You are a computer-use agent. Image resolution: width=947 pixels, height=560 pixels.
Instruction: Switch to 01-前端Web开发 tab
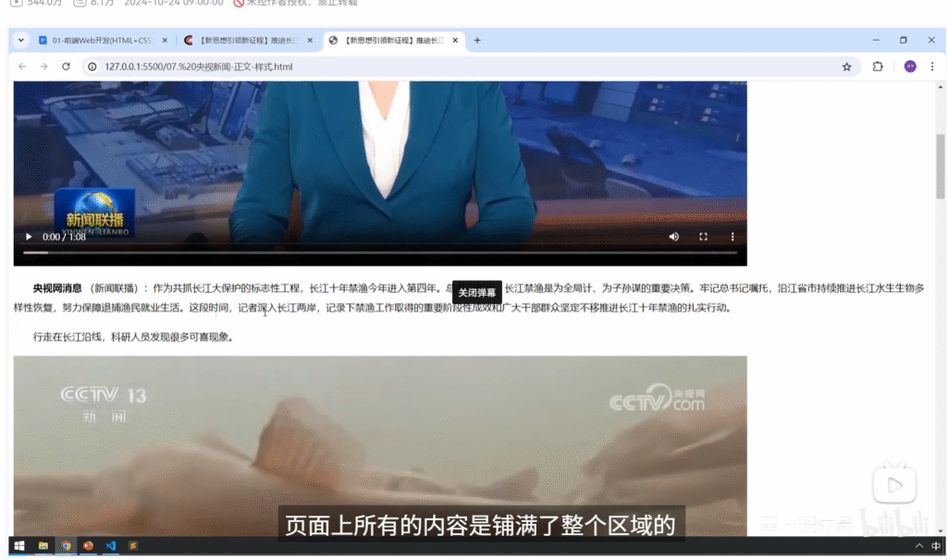[x=100, y=41]
